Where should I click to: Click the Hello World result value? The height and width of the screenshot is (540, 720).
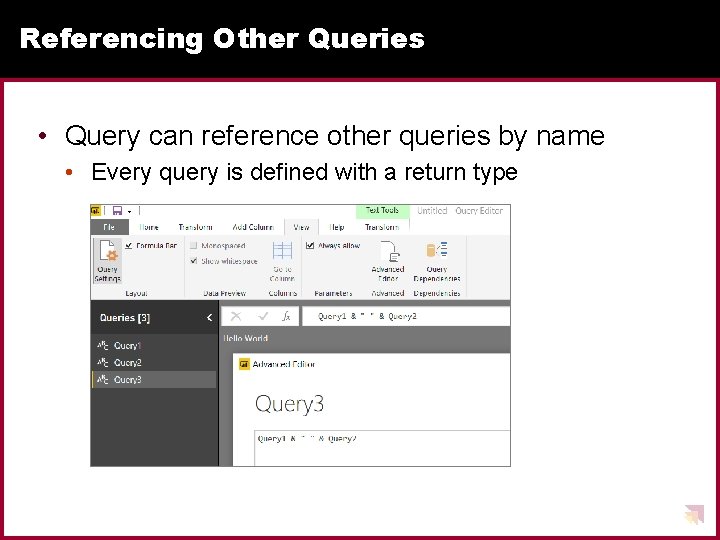(245, 338)
